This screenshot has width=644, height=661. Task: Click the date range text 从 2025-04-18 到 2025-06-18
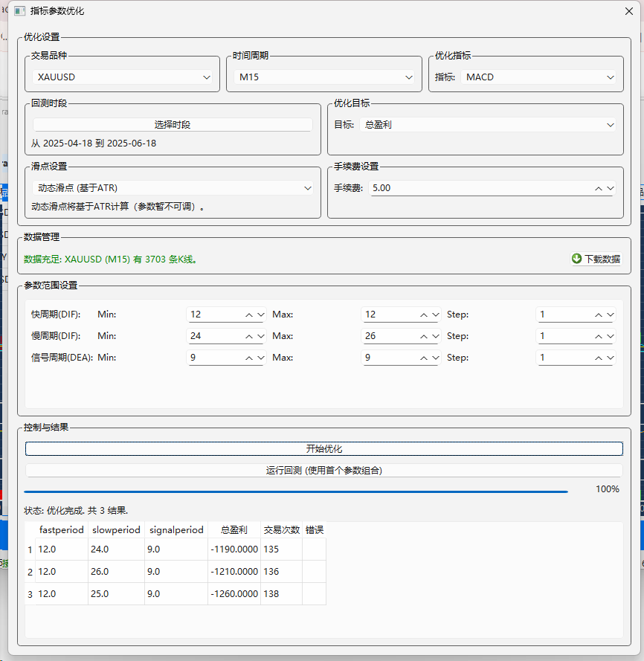click(94, 144)
